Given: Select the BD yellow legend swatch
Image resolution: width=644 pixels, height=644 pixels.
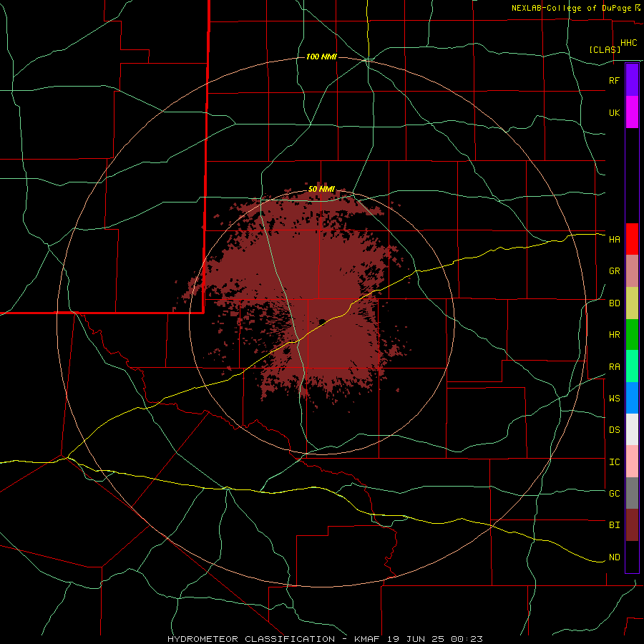Looking at the screenshot, I should (632, 303).
